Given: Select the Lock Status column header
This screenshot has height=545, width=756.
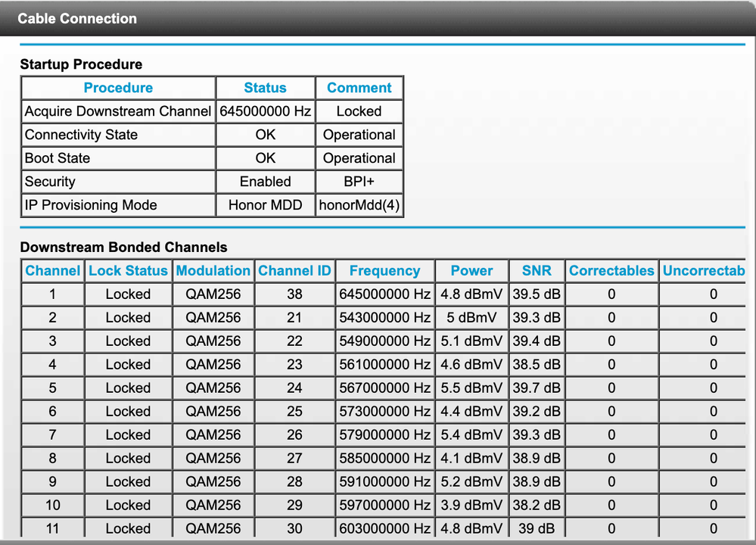Looking at the screenshot, I should click(128, 270).
